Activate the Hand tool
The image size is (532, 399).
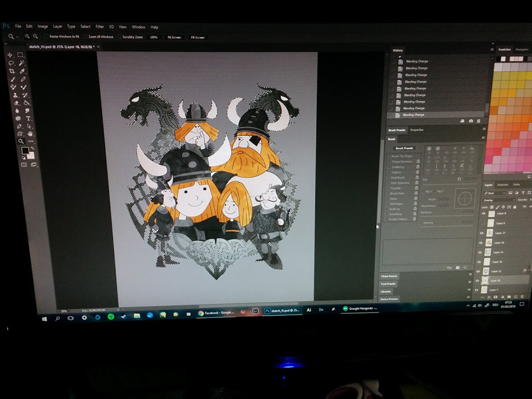tap(30, 134)
